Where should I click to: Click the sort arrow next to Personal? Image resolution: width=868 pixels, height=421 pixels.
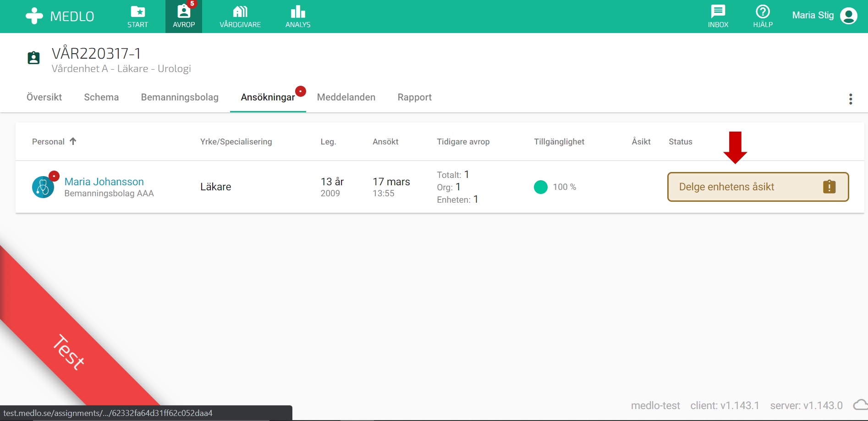(x=73, y=141)
